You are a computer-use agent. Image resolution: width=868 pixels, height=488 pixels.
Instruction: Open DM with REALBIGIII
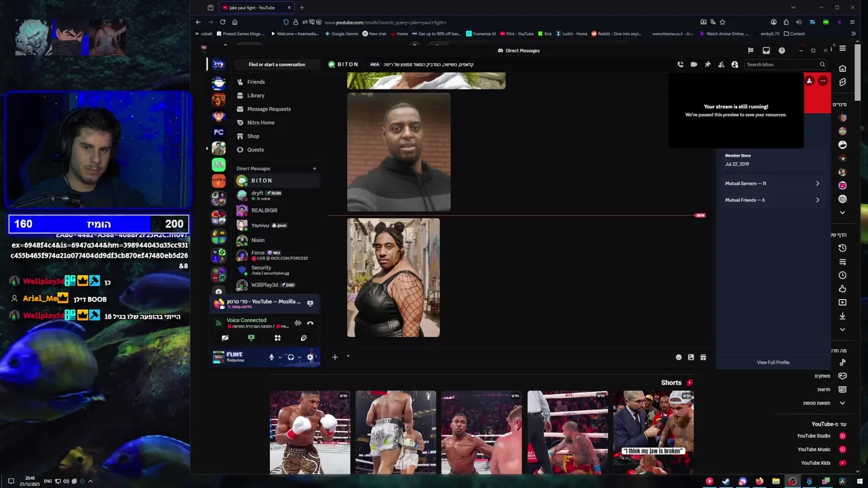pos(277,210)
